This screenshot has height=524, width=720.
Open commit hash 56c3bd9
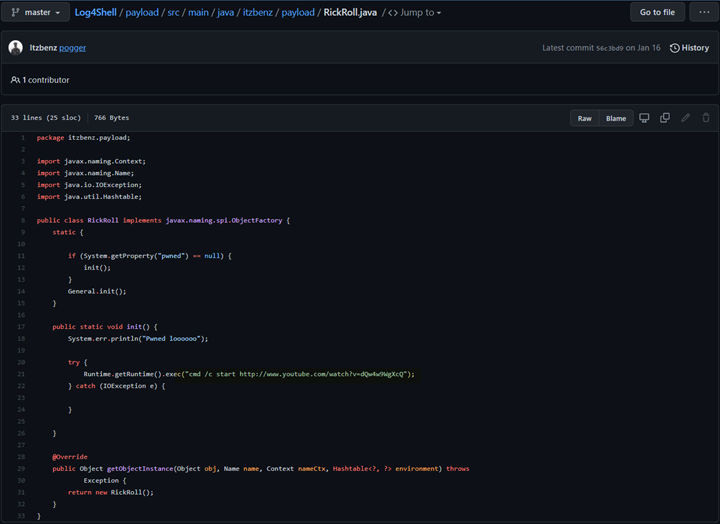click(609, 48)
